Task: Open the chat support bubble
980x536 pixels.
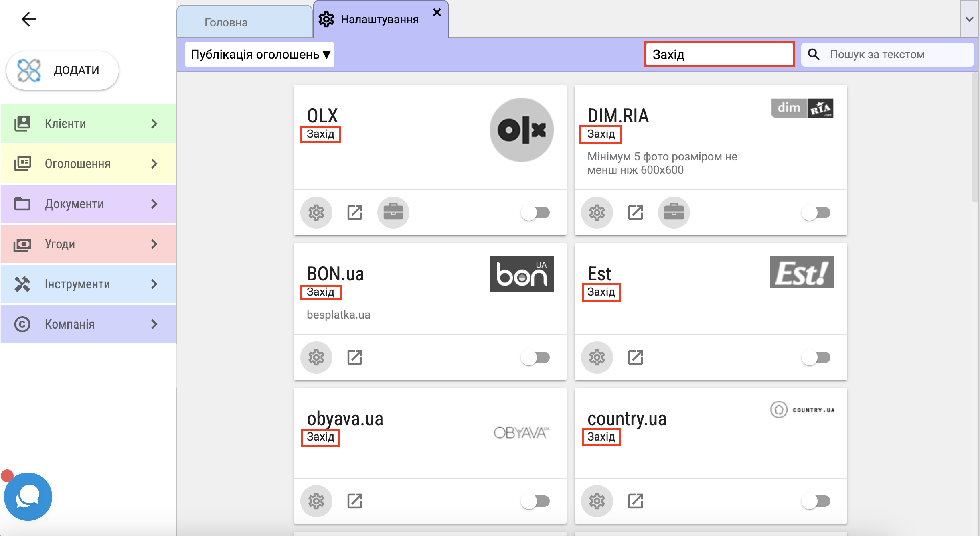Action: (x=28, y=497)
